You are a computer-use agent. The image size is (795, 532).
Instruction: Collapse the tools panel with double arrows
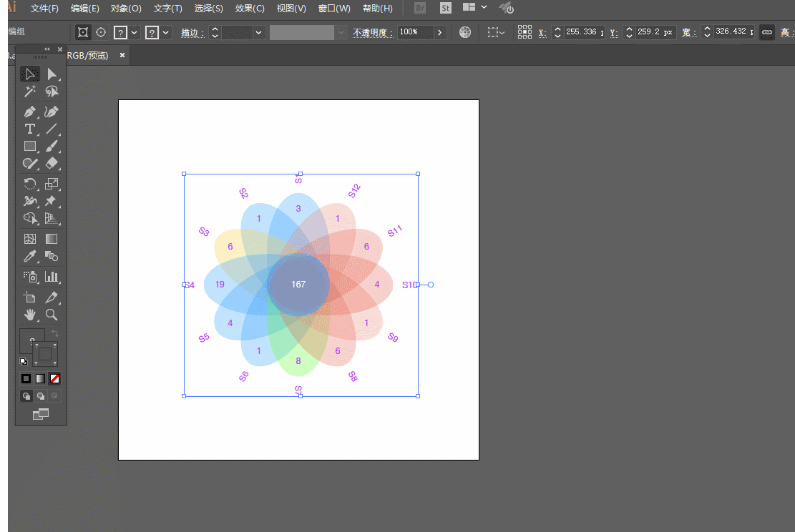coord(47,49)
